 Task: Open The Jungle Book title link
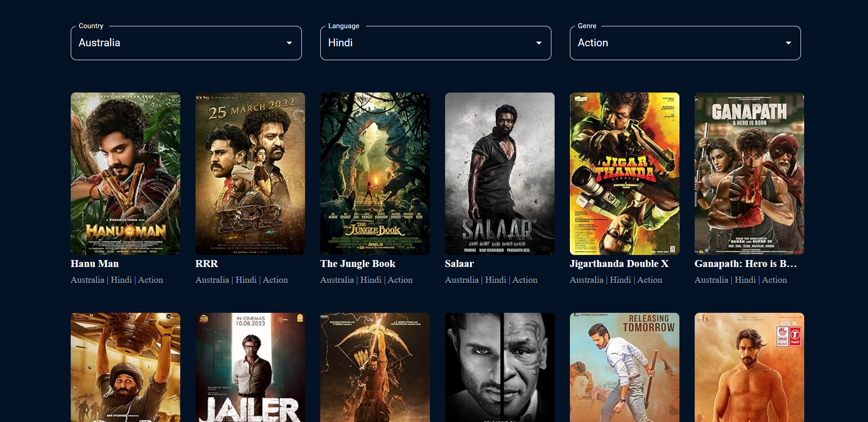[x=358, y=264]
